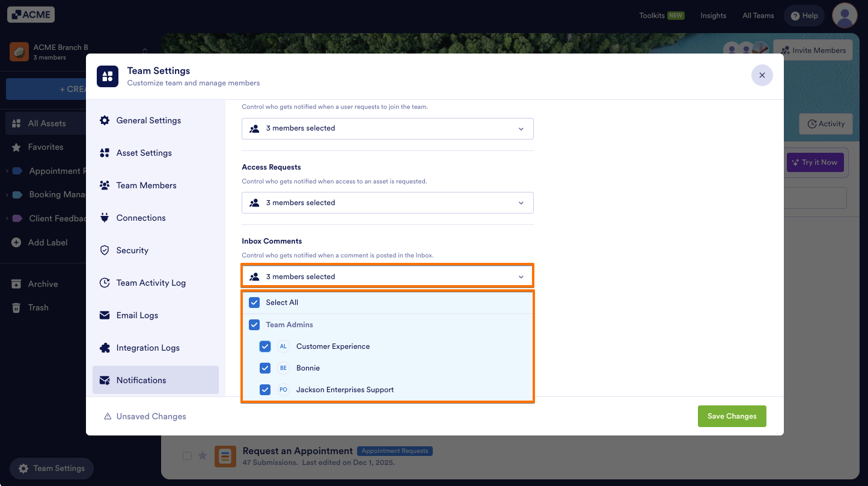Click the ACME logo in header
The width and height of the screenshot is (868, 486).
click(x=31, y=15)
